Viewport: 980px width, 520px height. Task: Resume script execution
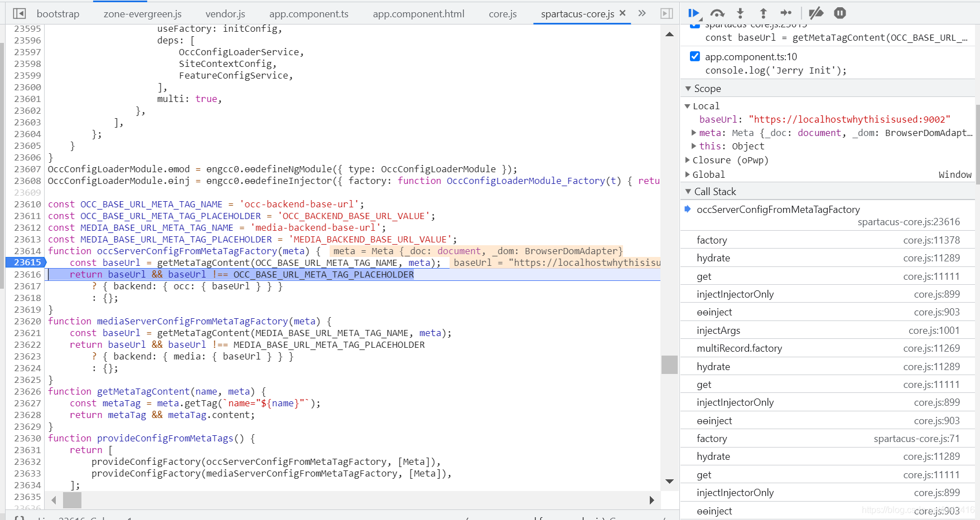tap(694, 13)
